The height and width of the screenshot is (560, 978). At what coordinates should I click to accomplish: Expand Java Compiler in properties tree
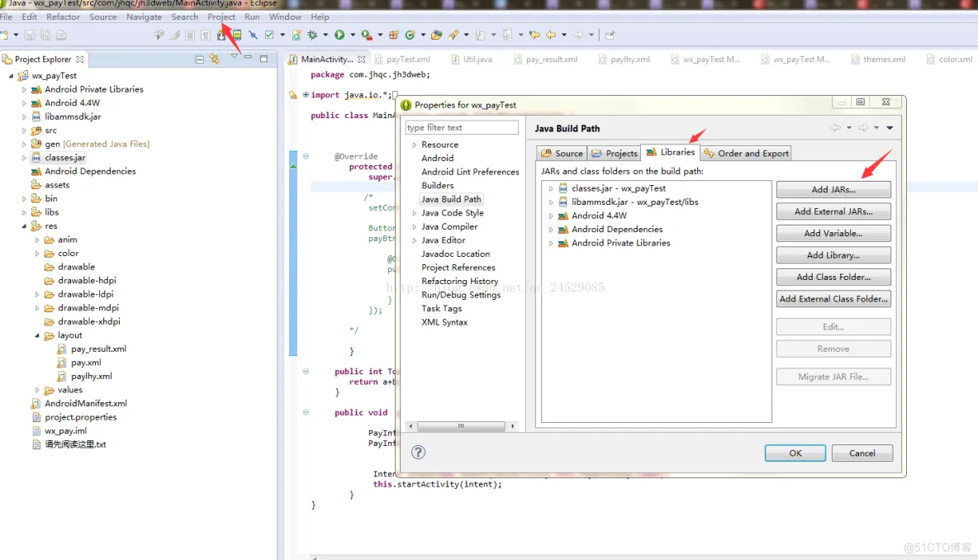(414, 227)
